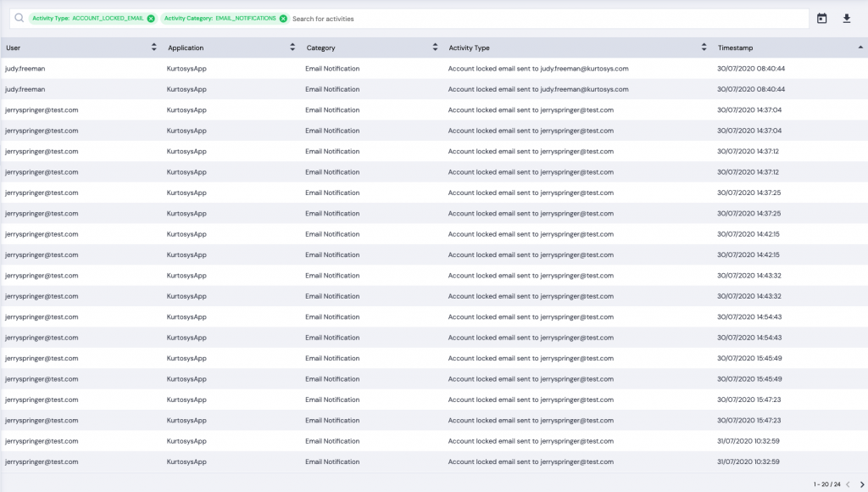Click the Search for activities field
868x492 pixels.
click(x=548, y=19)
